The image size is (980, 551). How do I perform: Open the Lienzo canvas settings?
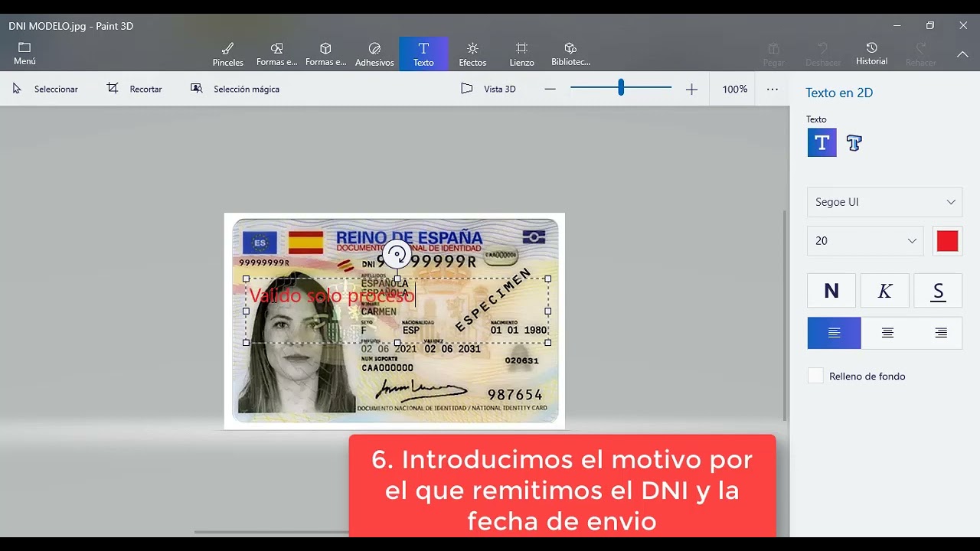(x=521, y=54)
